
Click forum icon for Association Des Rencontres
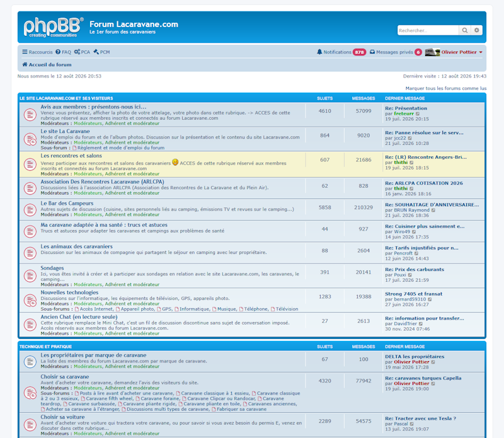click(x=30, y=188)
